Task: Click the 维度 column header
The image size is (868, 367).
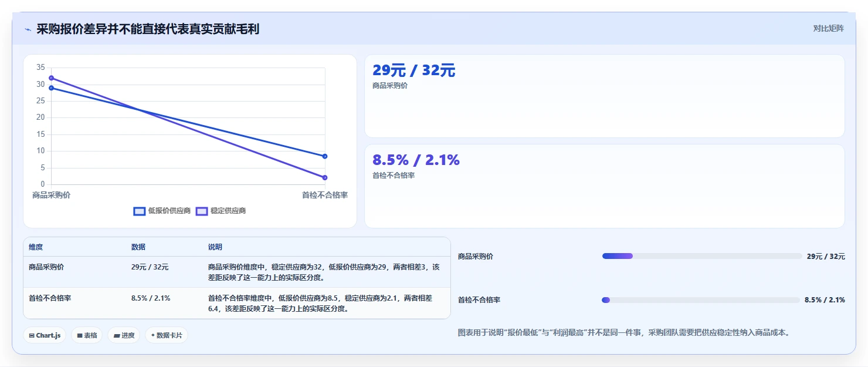Action: click(x=36, y=247)
